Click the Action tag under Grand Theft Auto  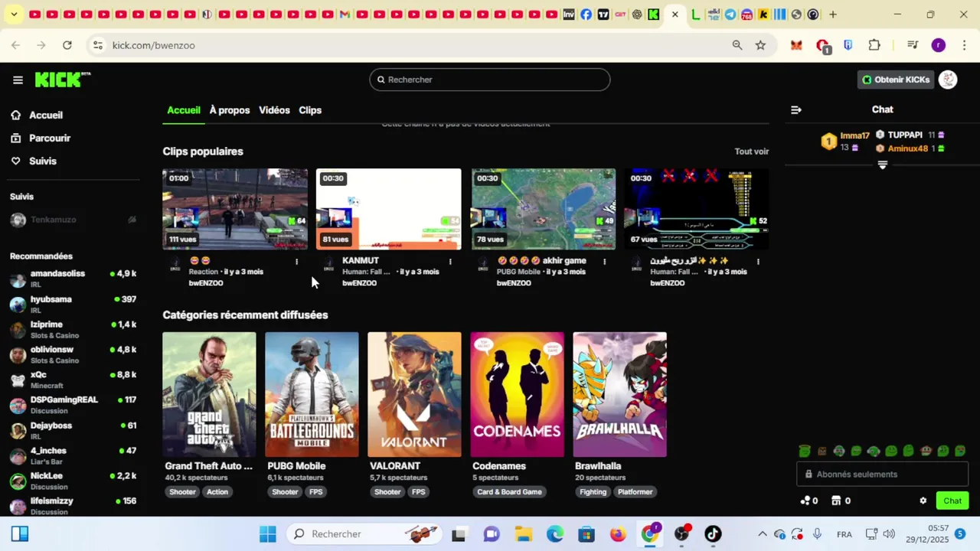[x=217, y=492]
